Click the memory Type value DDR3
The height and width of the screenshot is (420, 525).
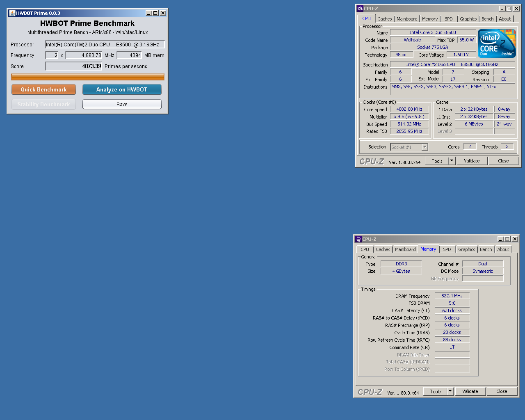401,264
